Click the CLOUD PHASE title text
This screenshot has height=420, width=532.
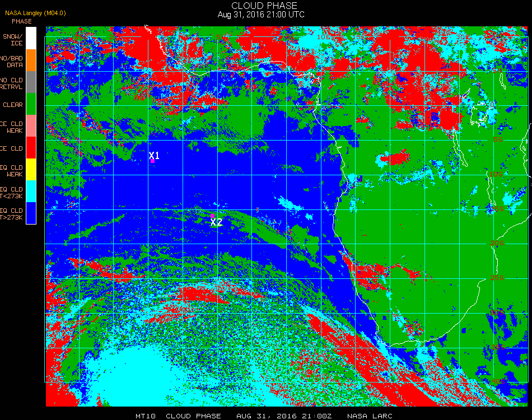(264, 6)
